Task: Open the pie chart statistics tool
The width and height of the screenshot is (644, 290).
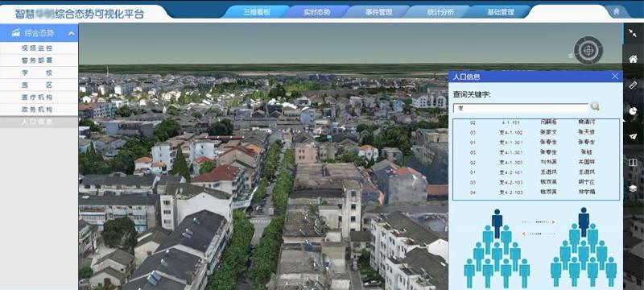Action: click(633, 111)
